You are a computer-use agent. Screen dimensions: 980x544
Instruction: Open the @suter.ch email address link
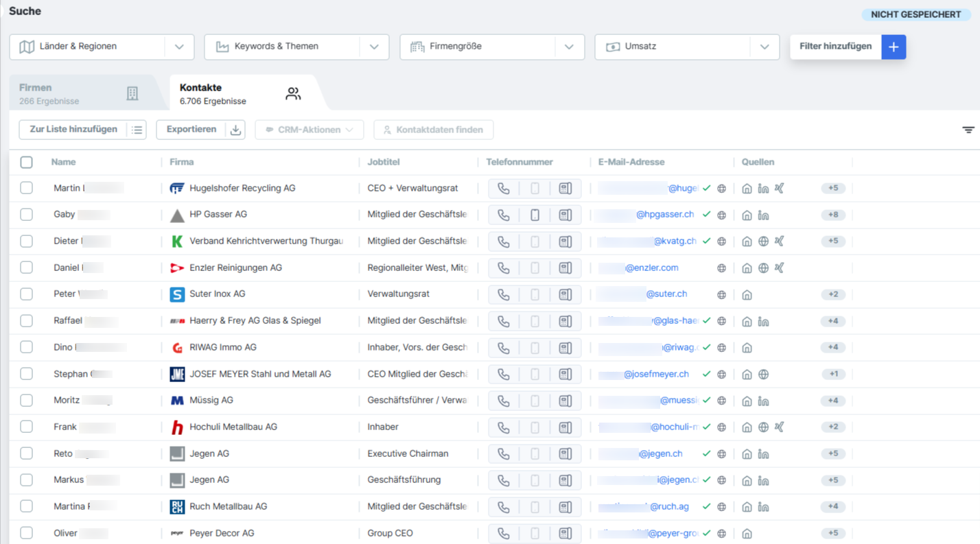[x=666, y=294]
